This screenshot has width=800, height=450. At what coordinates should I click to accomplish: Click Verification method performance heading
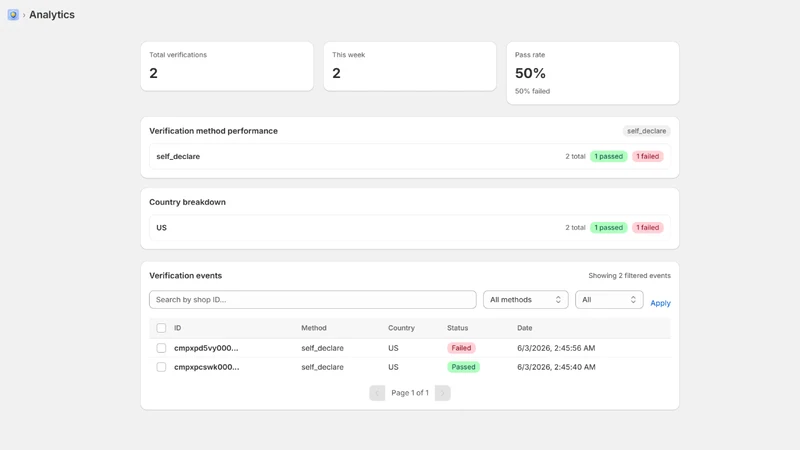[213, 131]
